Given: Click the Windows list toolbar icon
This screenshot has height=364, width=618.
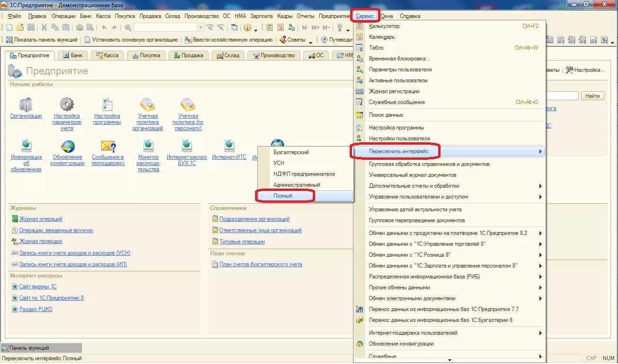Looking at the screenshot, I should click(234, 27).
